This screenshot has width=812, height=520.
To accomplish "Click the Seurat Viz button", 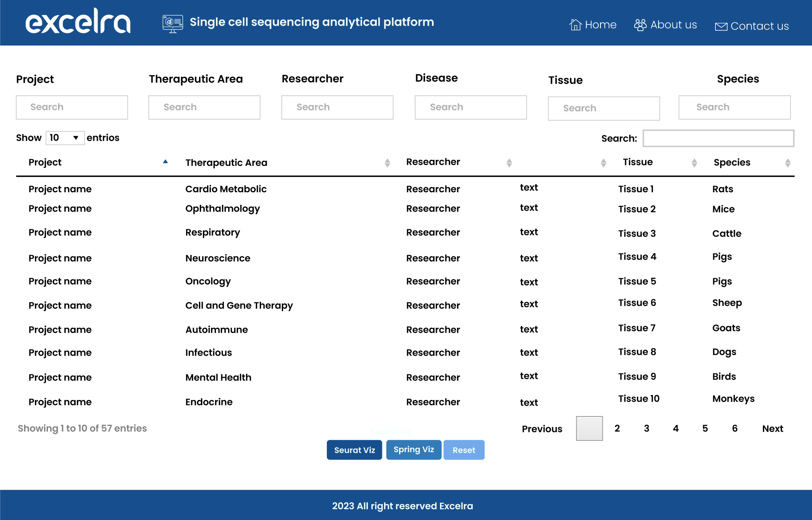I will tap(354, 450).
